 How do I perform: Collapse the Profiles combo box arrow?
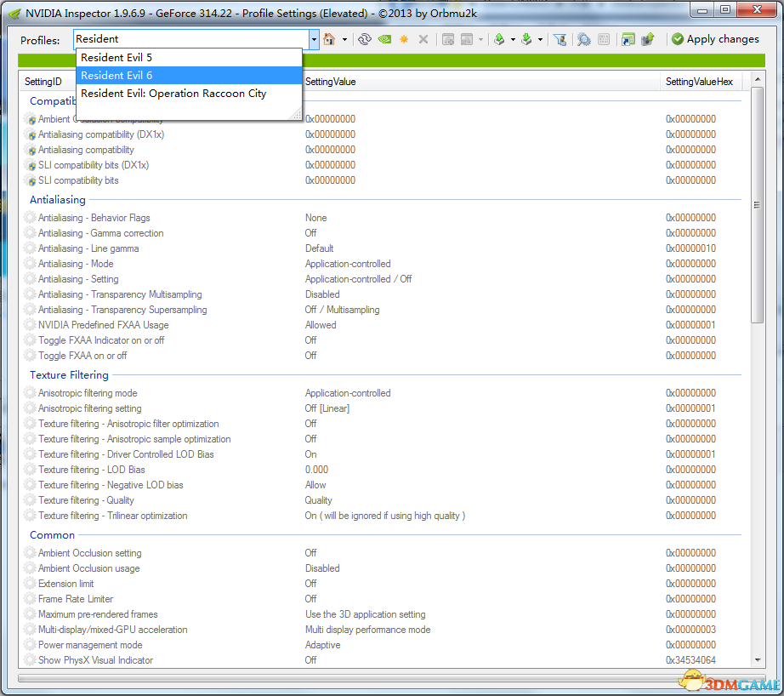click(x=314, y=39)
